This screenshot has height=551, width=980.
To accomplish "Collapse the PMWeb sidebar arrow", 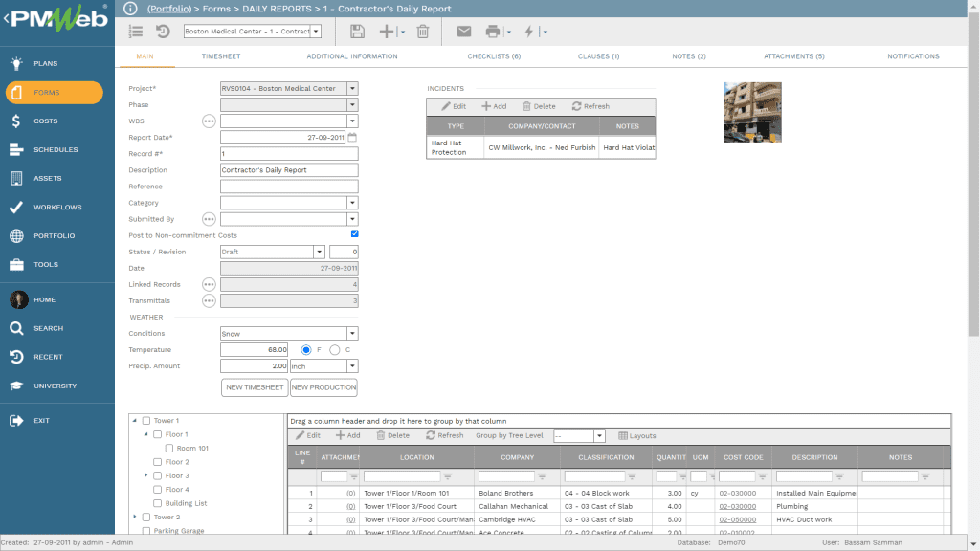I will tap(7, 18).
